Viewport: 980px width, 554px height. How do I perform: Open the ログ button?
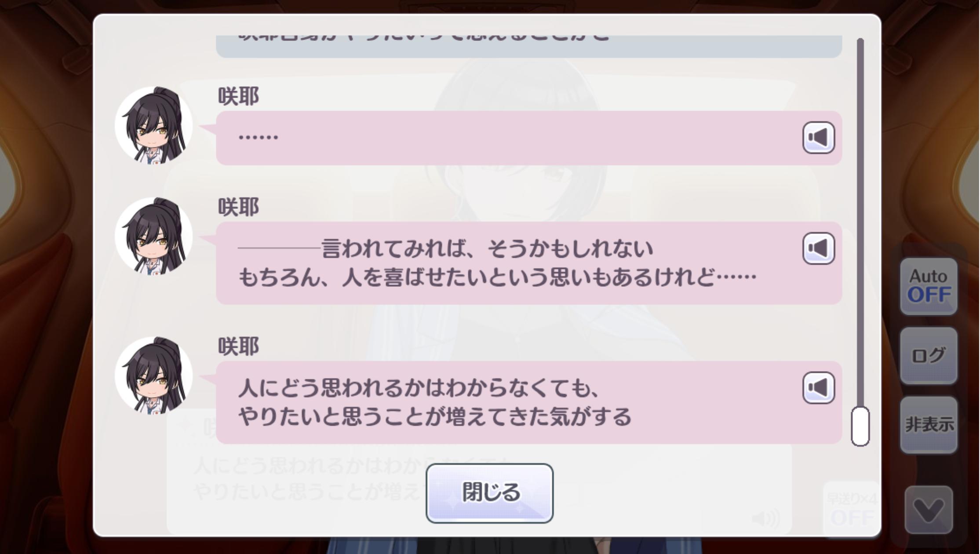tap(929, 355)
